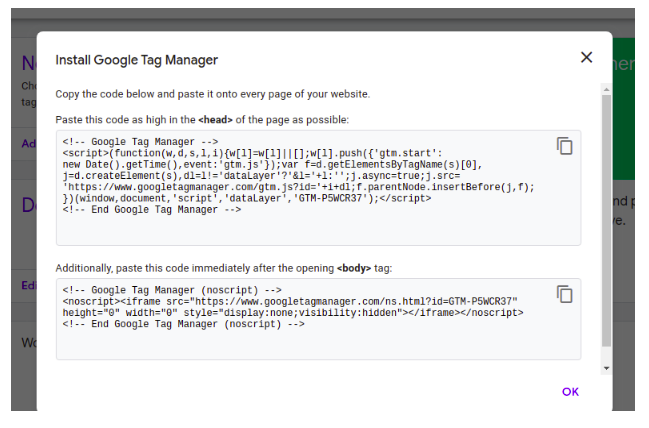Click the GTM-P5WCR37 ID in head script
This screenshot has width=649, height=428.
click(331, 198)
